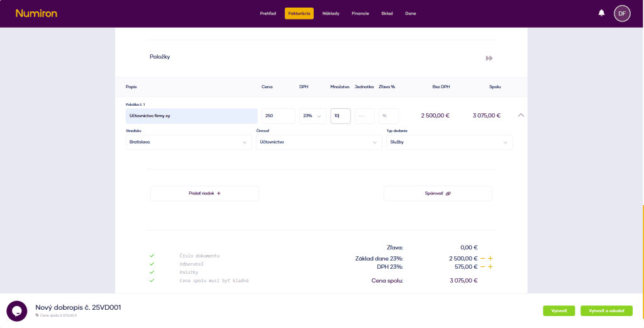Collapse item row 1 with chevron up
The image size is (644, 328).
521,115
